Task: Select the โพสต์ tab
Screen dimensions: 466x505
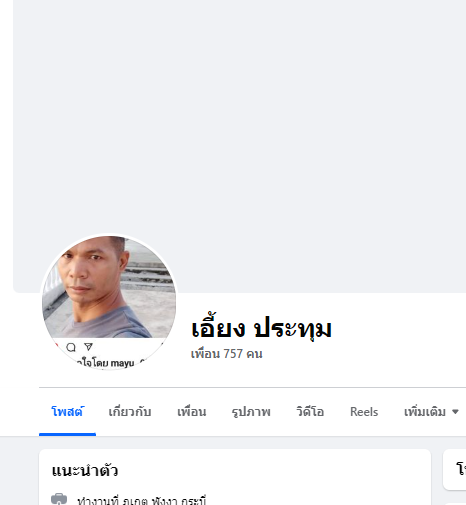Action: coord(67,412)
